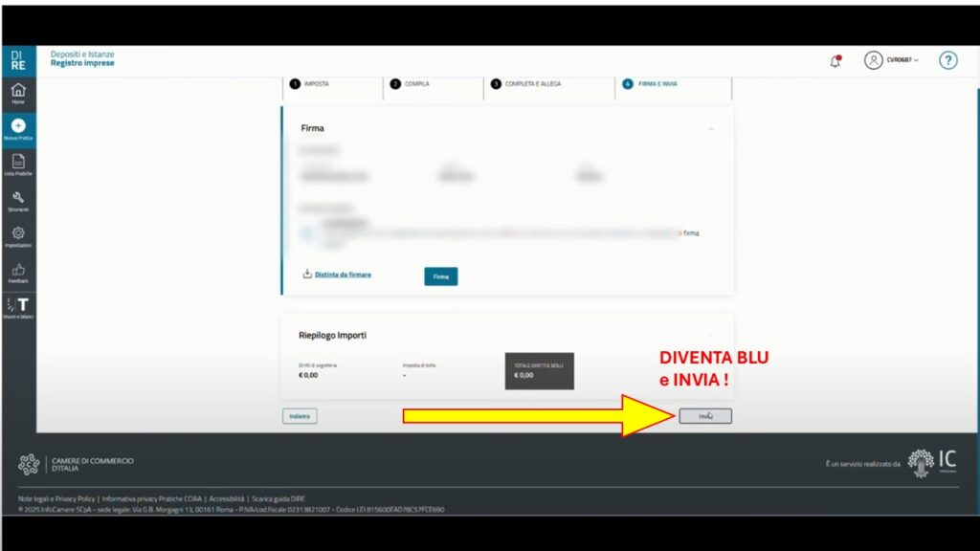Click the Indietro button

300,416
